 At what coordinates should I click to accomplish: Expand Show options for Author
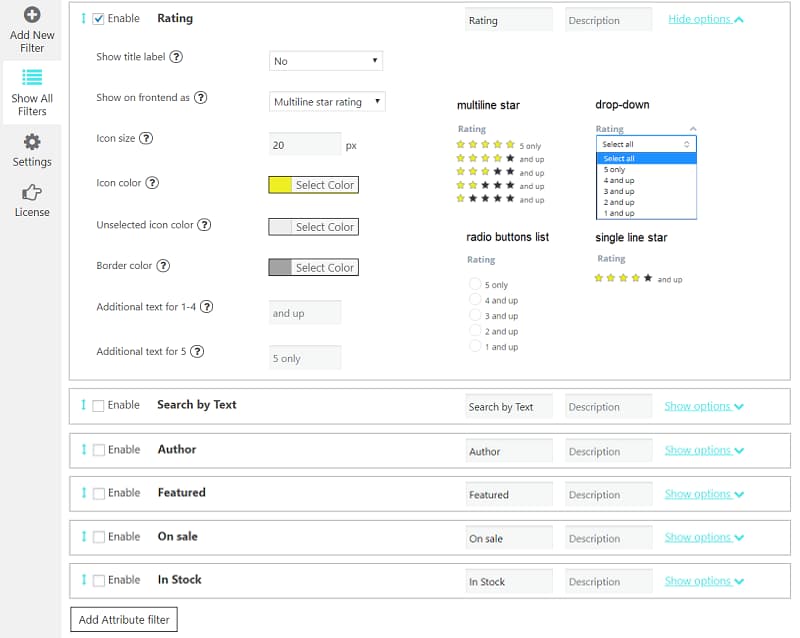pos(704,450)
